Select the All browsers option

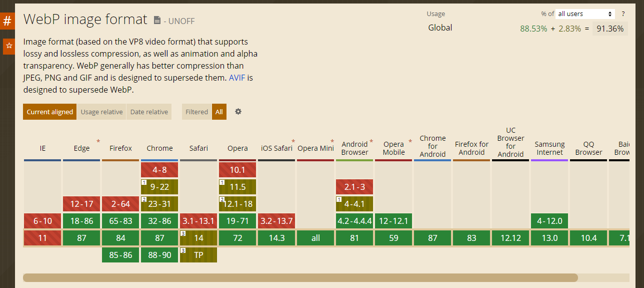(219, 112)
